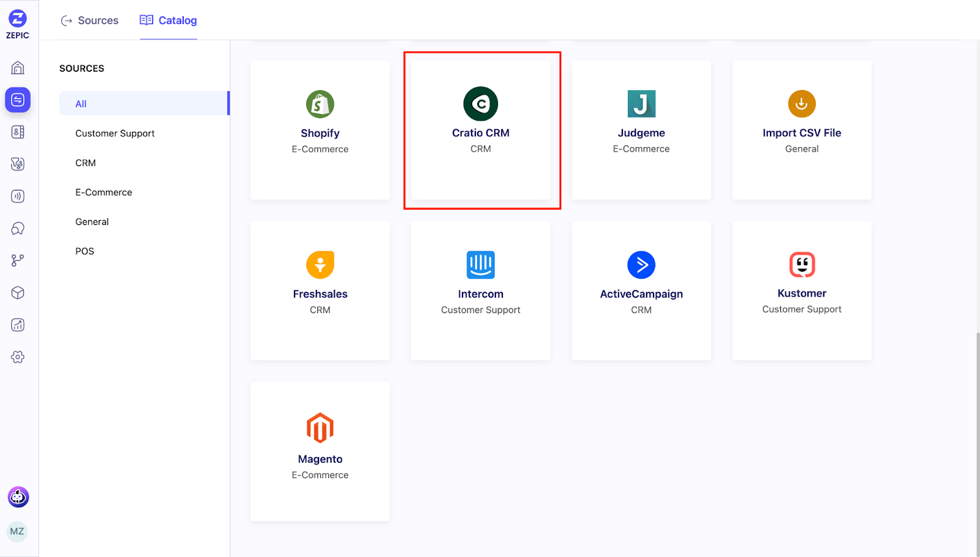Filter sources by CRM category
Image resolution: width=980 pixels, height=557 pixels.
tap(86, 162)
